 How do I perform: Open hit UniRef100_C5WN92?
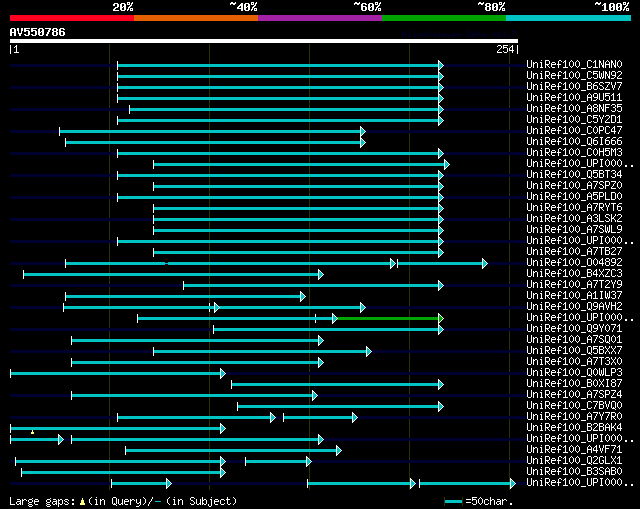[574, 76]
